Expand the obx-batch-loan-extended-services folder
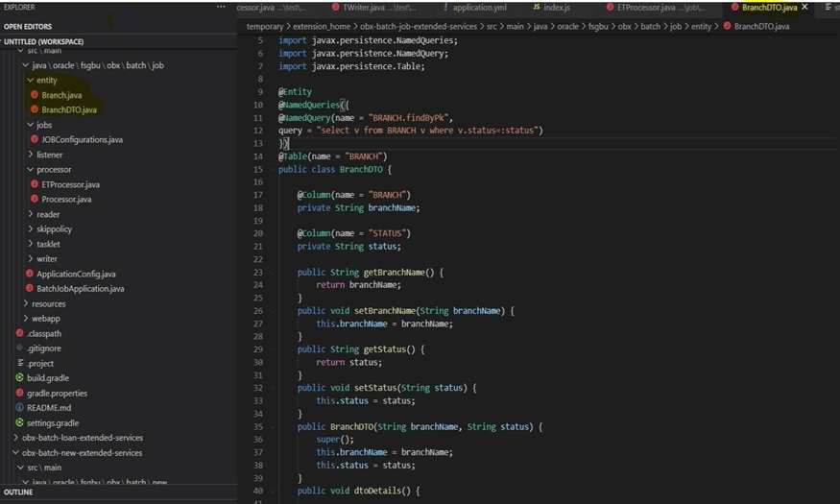The height and width of the screenshot is (504, 840). [x=15, y=438]
